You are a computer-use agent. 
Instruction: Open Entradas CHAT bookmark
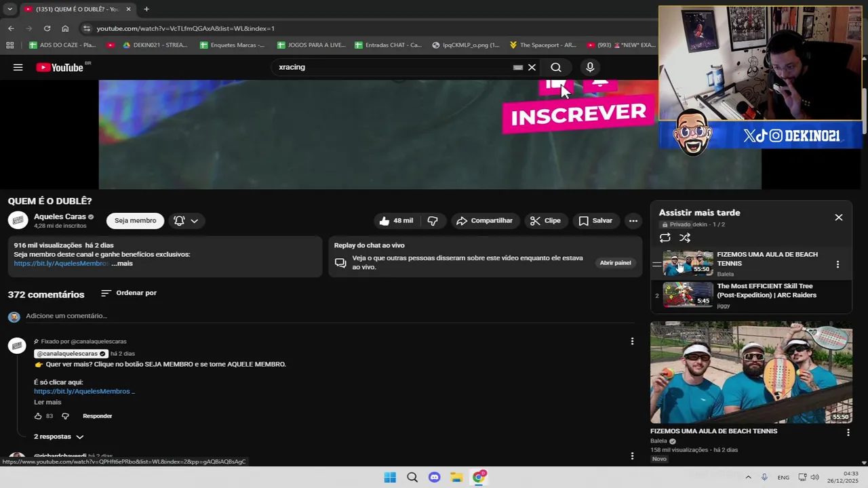pyautogui.click(x=388, y=45)
